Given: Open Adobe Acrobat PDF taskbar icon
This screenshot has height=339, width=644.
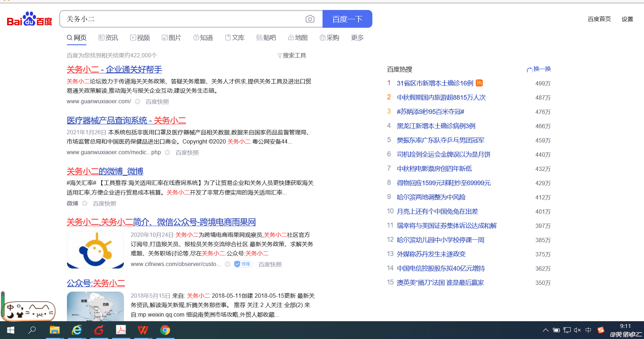Looking at the screenshot, I should pyautogui.click(x=121, y=330).
